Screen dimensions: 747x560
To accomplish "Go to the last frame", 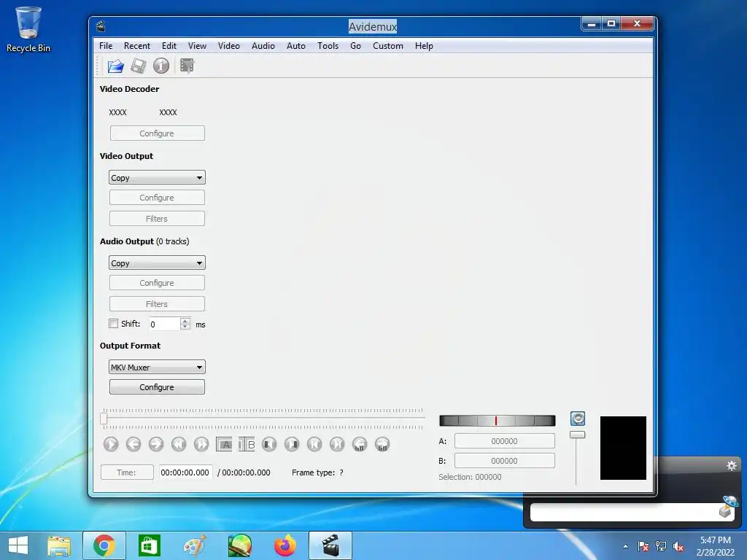I will [x=337, y=444].
